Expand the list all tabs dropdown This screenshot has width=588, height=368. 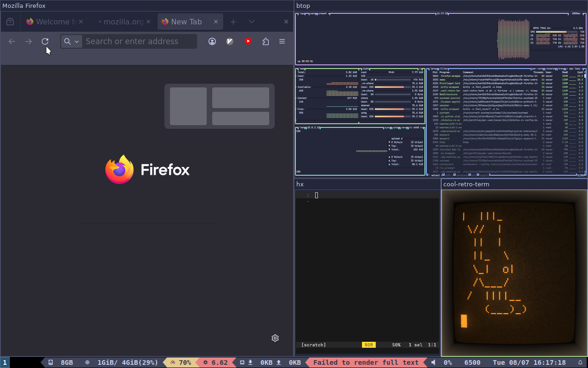point(252,22)
